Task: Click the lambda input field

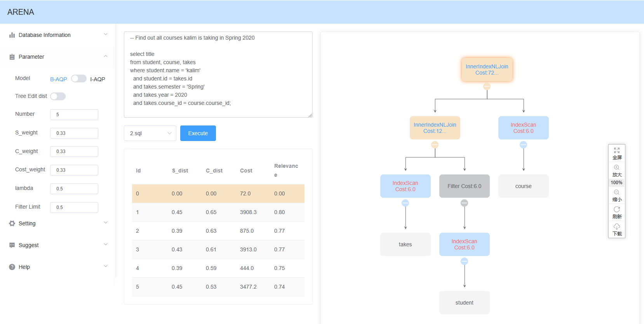Action: (74, 189)
